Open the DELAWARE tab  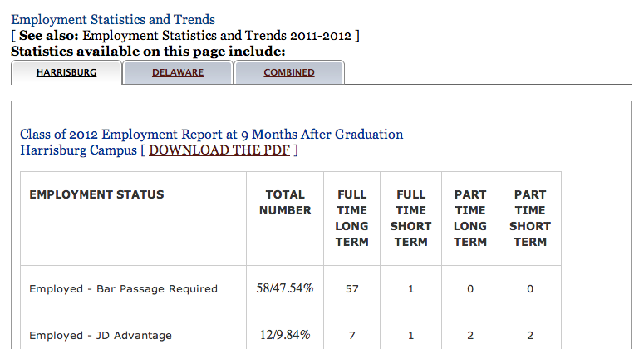click(x=178, y=72)
